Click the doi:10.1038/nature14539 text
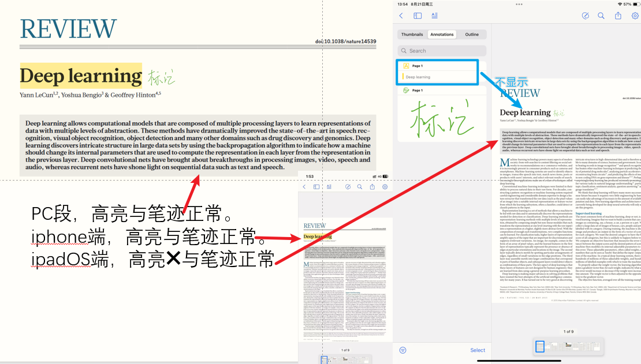 pyautogui.click(x=345, y=42)
